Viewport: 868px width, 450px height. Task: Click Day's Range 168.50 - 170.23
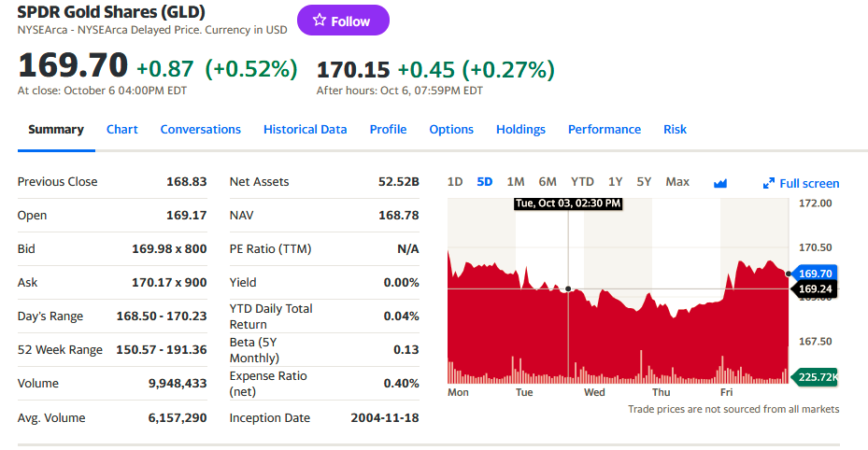tap(162, 316)
